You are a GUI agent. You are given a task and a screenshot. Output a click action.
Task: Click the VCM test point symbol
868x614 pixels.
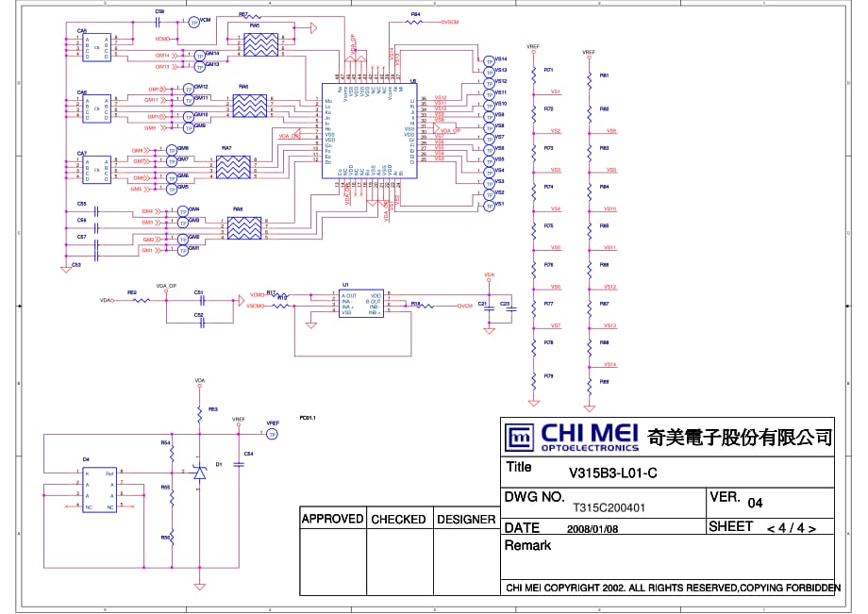(193, 21)
